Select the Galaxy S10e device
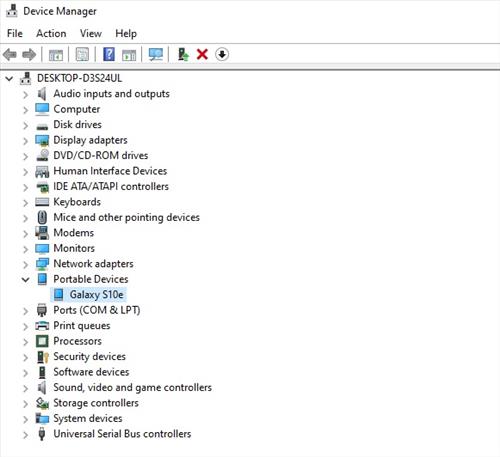 coord(89,295)
